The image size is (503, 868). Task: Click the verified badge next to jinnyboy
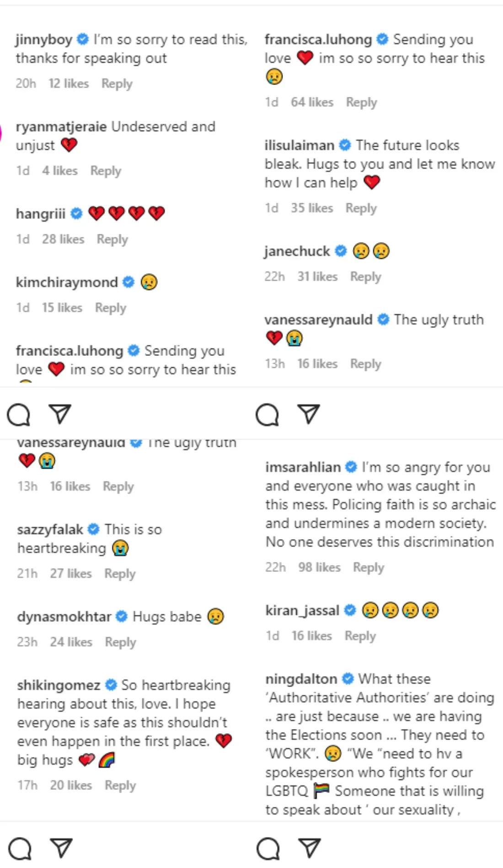click(x=83, y=39)
